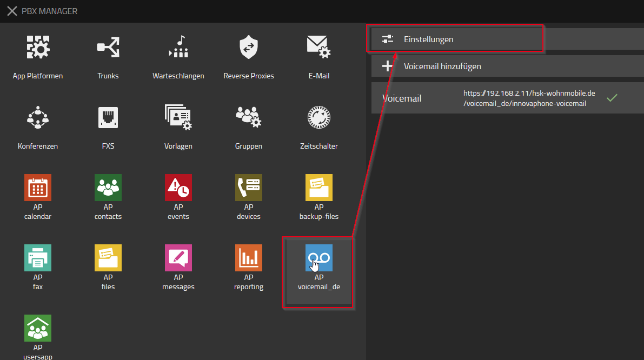Open the E-Mail settings icon
The width and height of the screenshot is (644, 360).
318,47
